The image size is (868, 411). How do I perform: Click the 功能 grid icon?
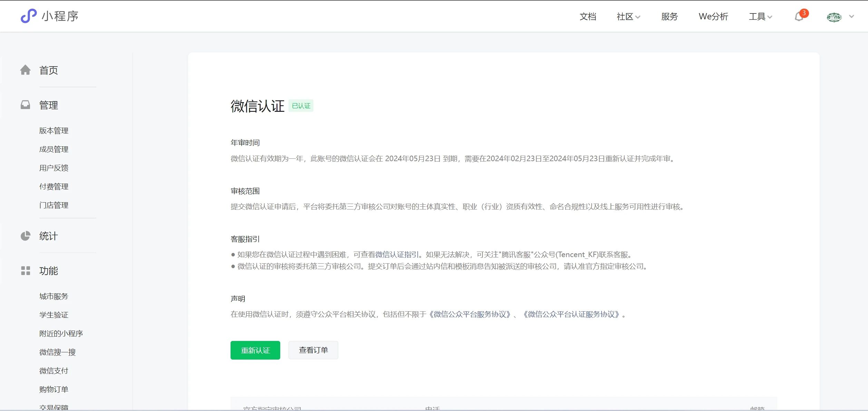click(26, 271)
